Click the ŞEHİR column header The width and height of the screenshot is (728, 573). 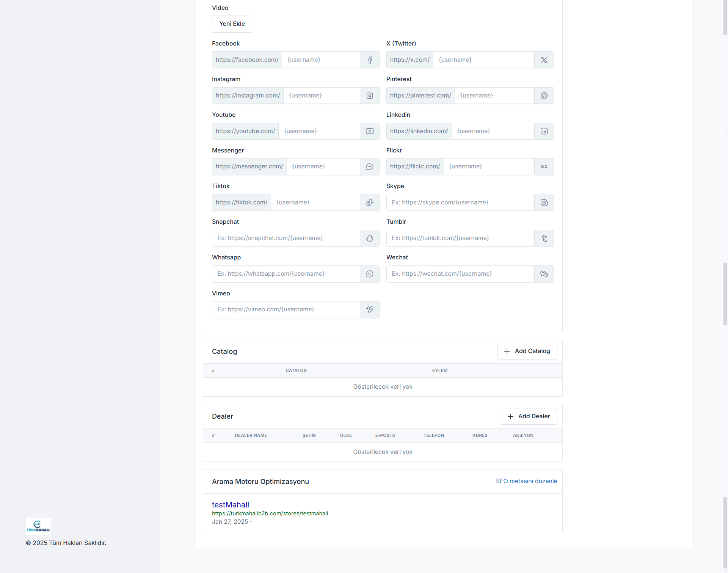(x=309, y=435)
